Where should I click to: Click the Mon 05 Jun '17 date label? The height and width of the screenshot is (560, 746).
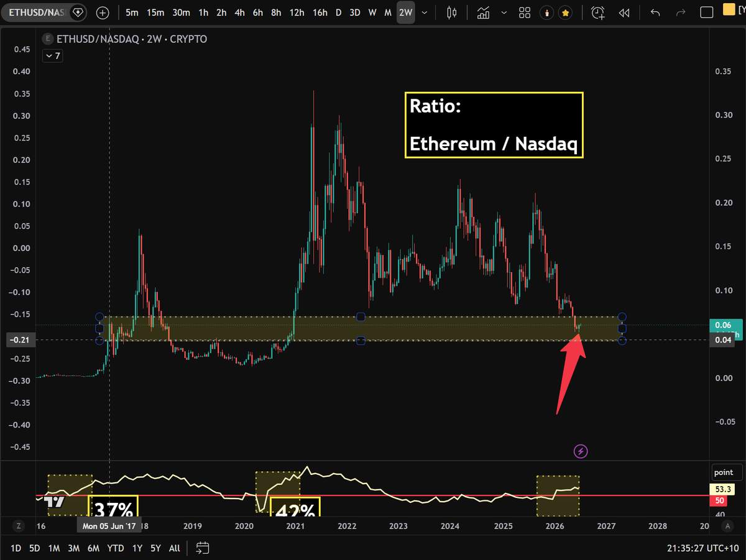[x=110, y=526]
